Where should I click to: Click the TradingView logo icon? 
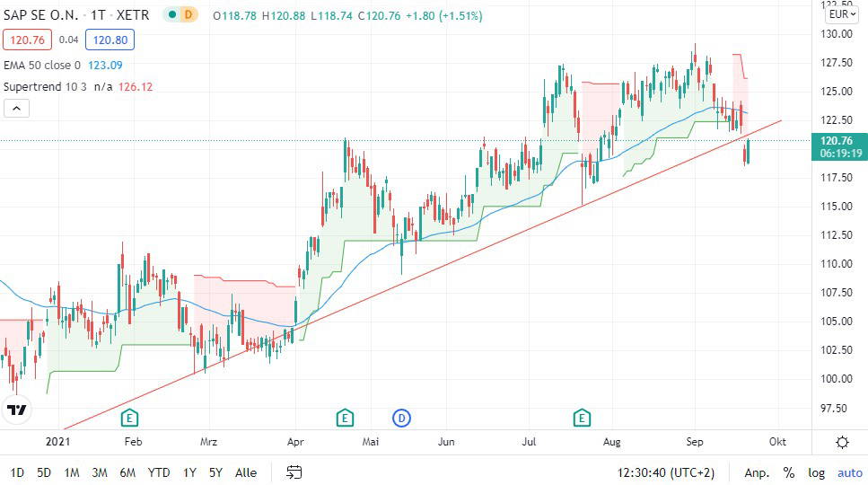(17, 410)
